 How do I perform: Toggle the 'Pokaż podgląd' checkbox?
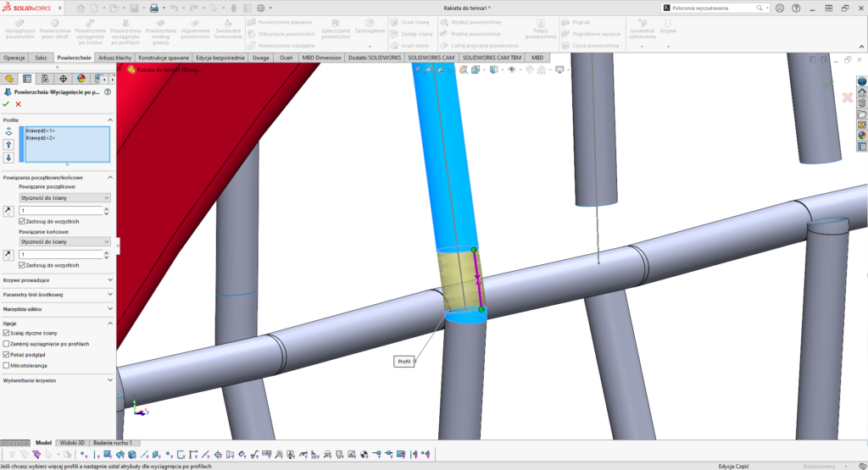coord(7,355)
